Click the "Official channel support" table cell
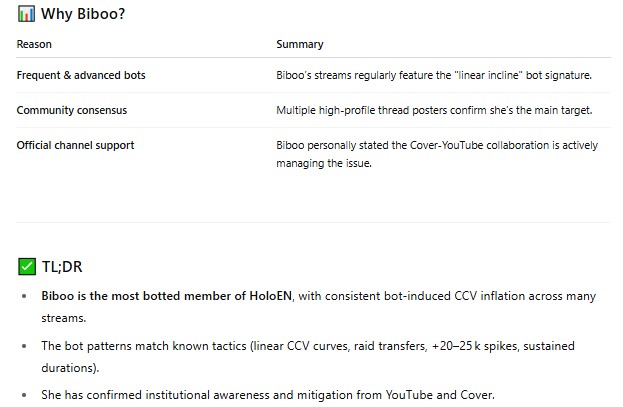Image resolution: width=623 pixels, height=407 pixels. (x=75, y=145)
